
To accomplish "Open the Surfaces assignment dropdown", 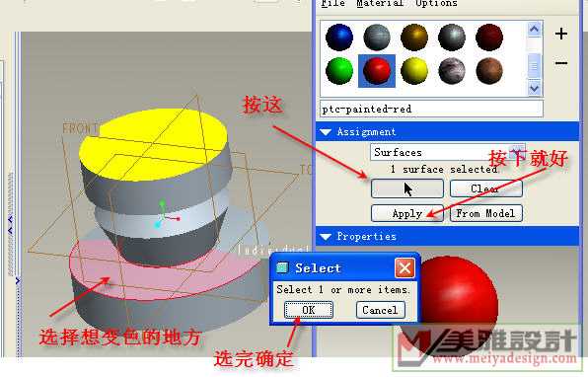I will pos(518,150).
